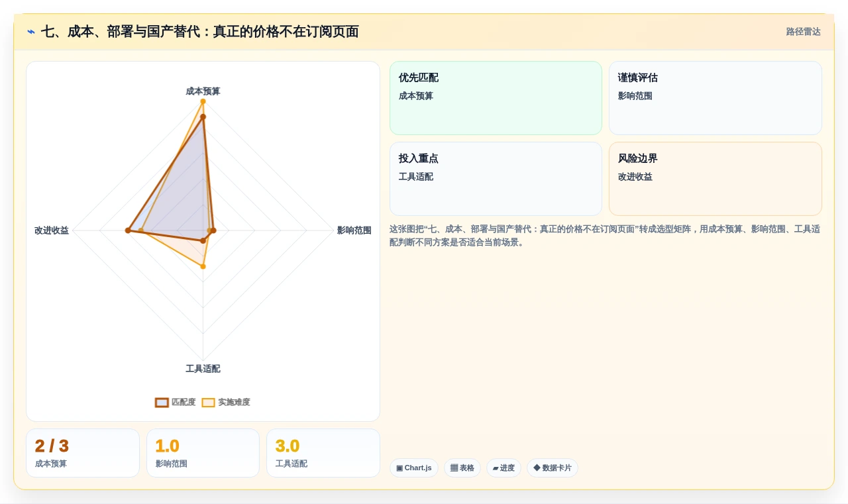Image resolution: width=848 pixels, height=504 pixels.
Task: Click the 2 / 3 成本预算 stat card
Action: (x=83, y=453)
